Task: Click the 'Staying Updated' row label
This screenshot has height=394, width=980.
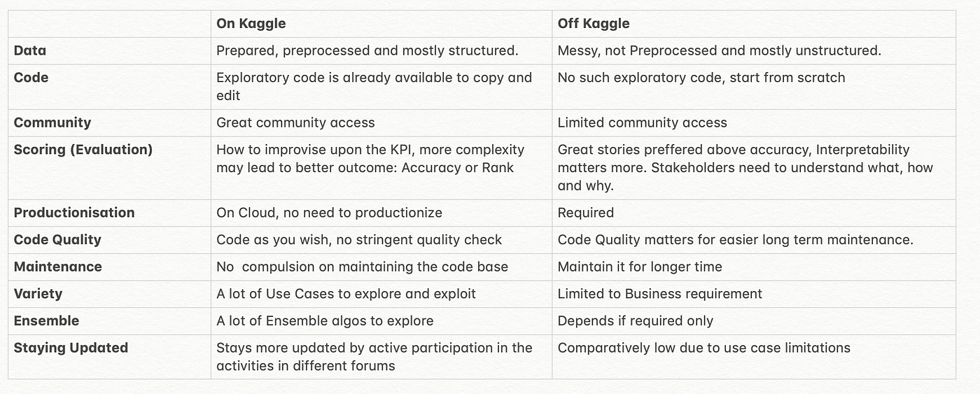Action: click(x=71, y=348)
